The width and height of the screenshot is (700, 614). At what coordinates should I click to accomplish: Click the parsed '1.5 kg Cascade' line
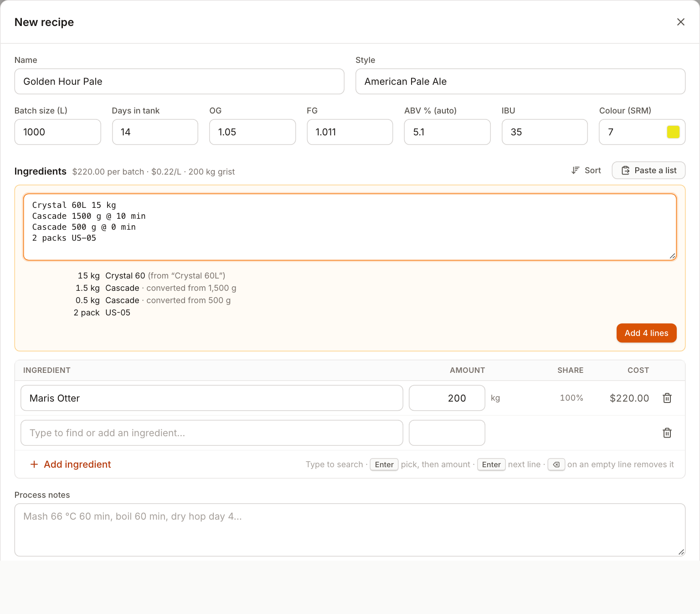[x=155, y=288]
